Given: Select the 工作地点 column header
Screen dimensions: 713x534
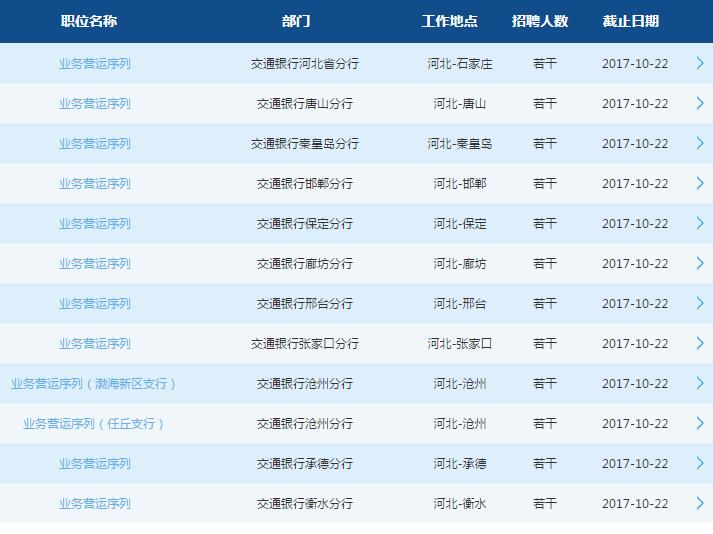Looking at the screenshot, I should tap(449, 21).
